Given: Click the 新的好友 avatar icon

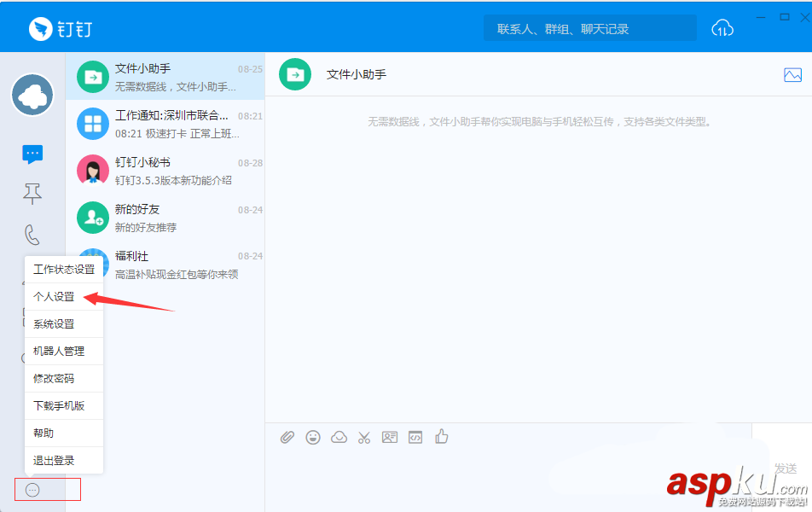Looking at the screenshot, I should click(93, 218).
